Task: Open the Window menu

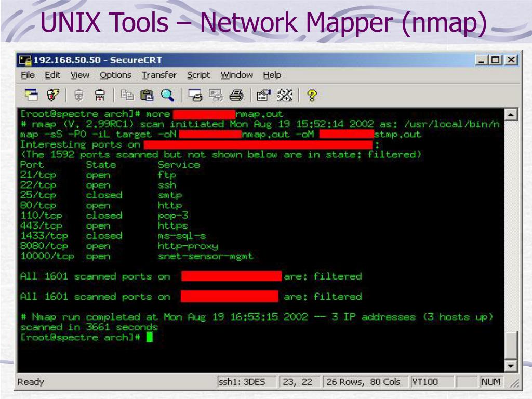Action: point(237,75)
